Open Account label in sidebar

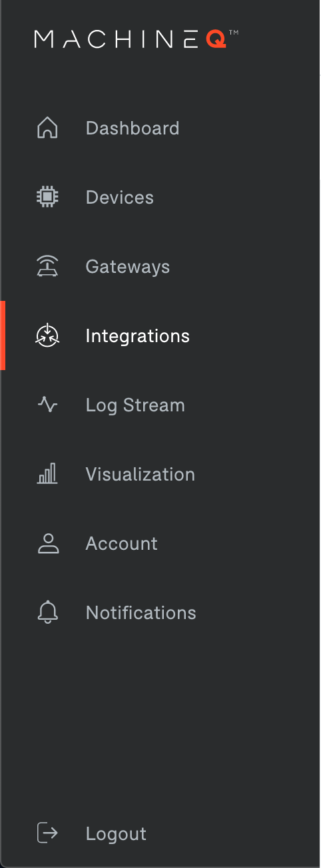(x=122, y=543)
